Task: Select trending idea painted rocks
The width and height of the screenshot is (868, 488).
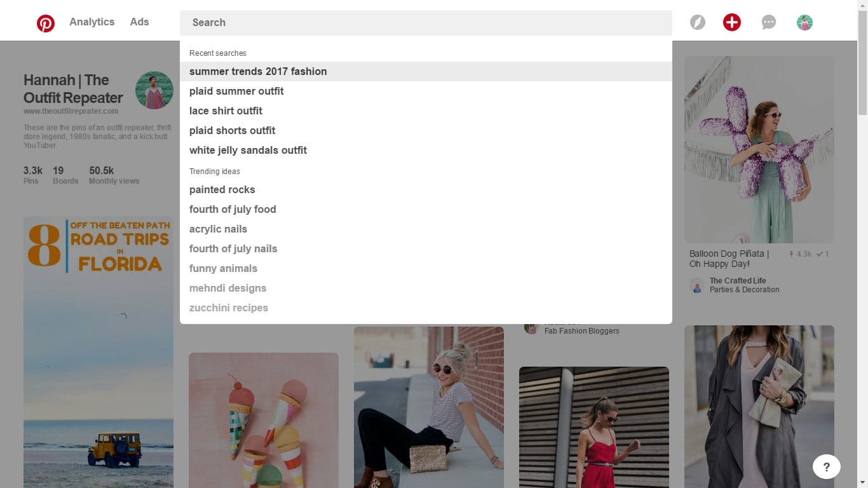Action: coord(222,189)
